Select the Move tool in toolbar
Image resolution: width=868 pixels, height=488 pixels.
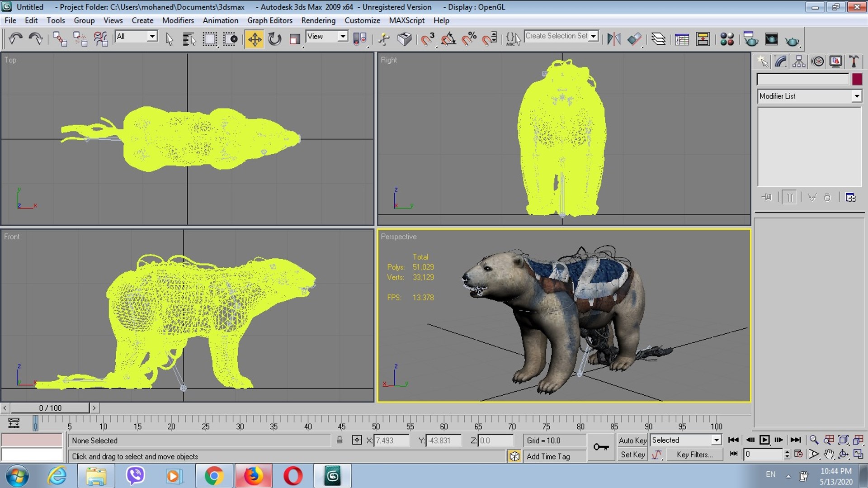[255, 39]
